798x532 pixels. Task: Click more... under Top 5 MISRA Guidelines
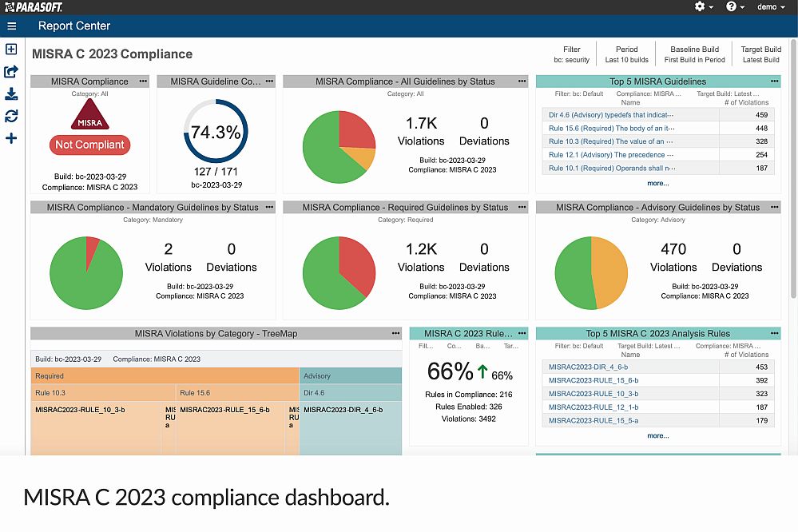[x=657, y=183]
